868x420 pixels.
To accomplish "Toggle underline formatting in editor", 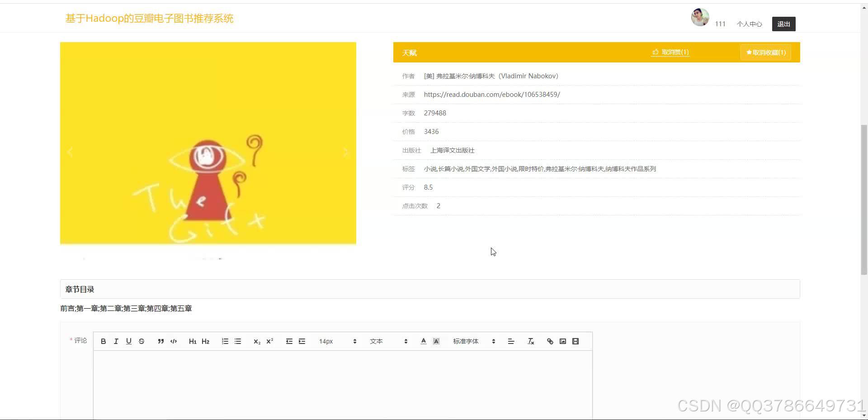I will [x=129, y=341].
